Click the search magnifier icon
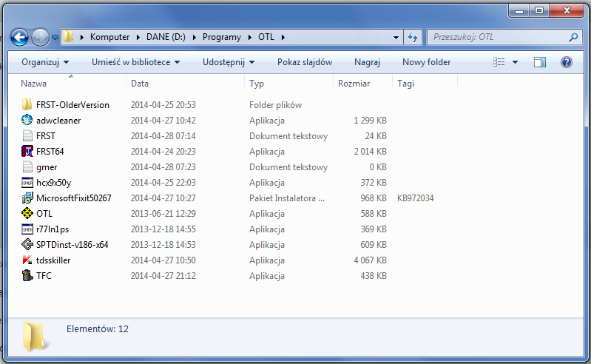Viewport: 591px width, 364px height. (573, 37)
